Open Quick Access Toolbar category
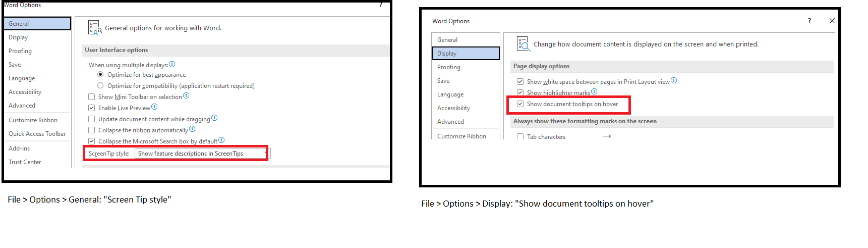This screenshot has width=868, height=248. tap(37, 133)
